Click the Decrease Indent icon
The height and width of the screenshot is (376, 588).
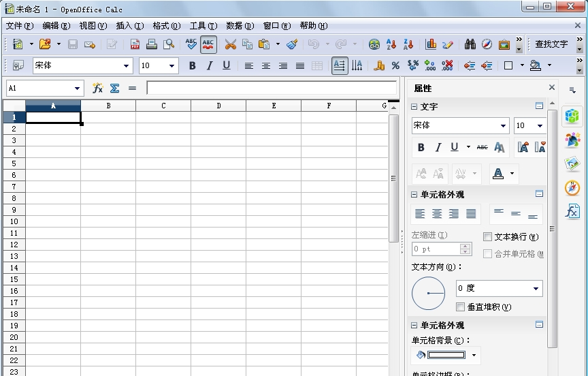470,66
